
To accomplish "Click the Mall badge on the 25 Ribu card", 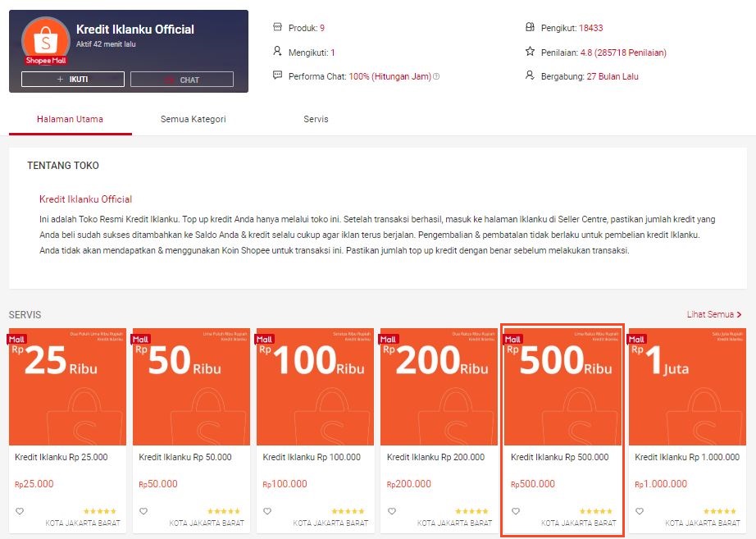I will 16,339.
